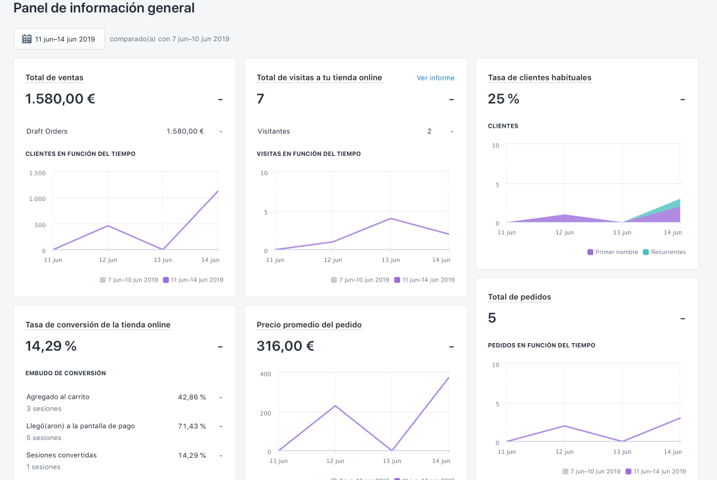Click the calendar icon in the date picker
Image resolution: width=717 pixels, height=480 pixels.
click(x=27, y=39)
